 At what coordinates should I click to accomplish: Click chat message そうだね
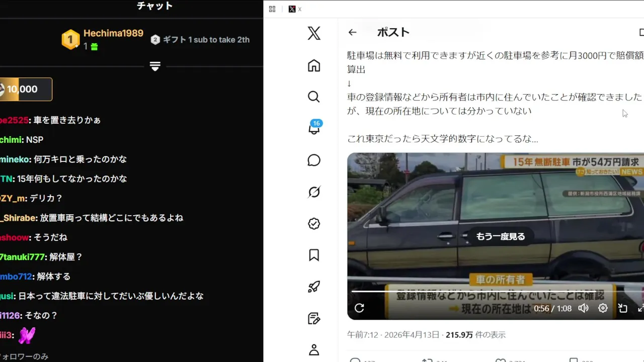pos(50,238)
